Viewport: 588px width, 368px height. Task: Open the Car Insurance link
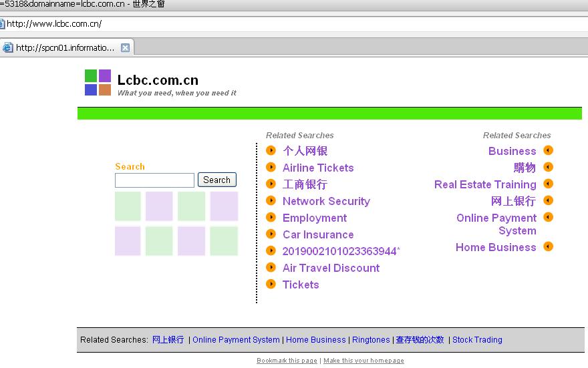318,234
